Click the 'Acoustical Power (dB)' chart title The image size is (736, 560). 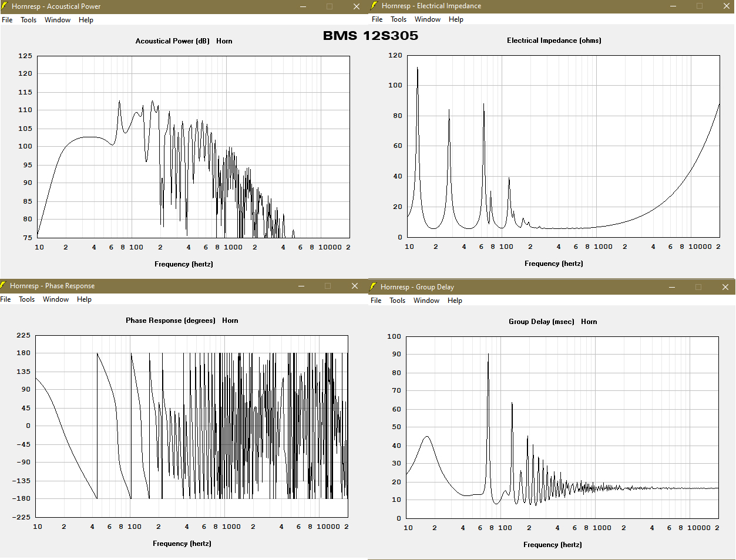(172, 41)
